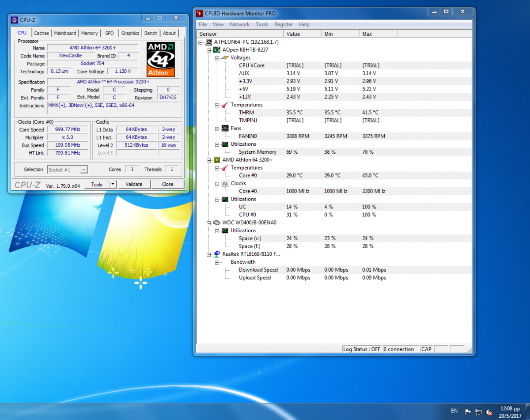
Task: Switch to the About tab in CPU-Z
Action: (x=169, y=33)
